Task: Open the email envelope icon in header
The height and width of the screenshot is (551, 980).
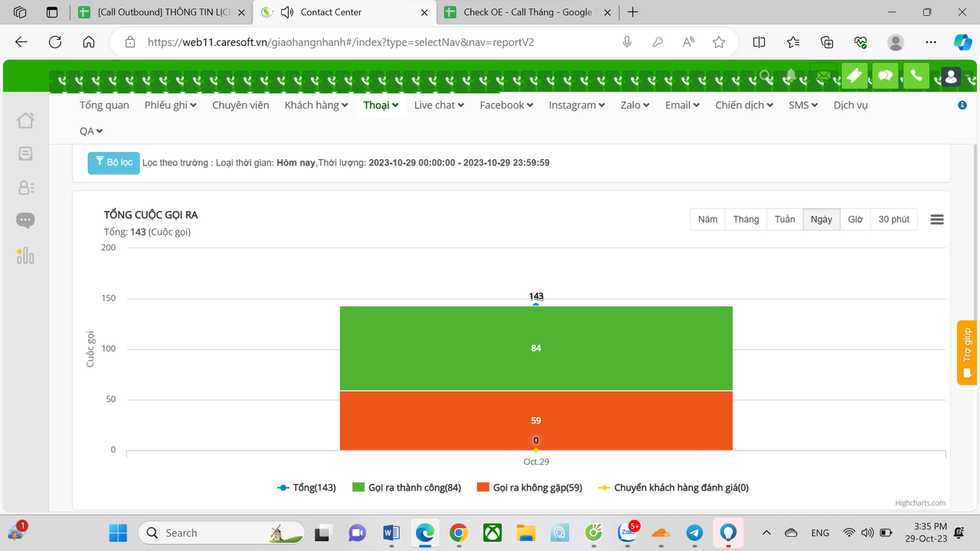Action: 823,76
